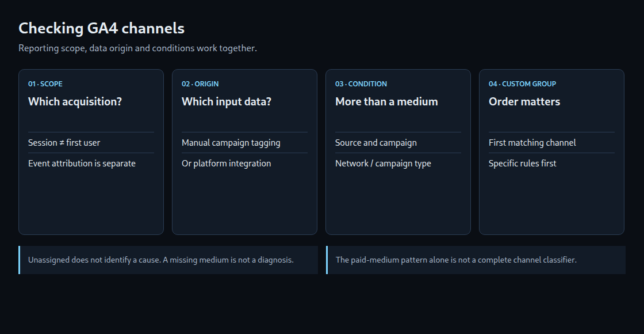
Task: Click the paid-medium pattern callout
Action: coord(476,260)
